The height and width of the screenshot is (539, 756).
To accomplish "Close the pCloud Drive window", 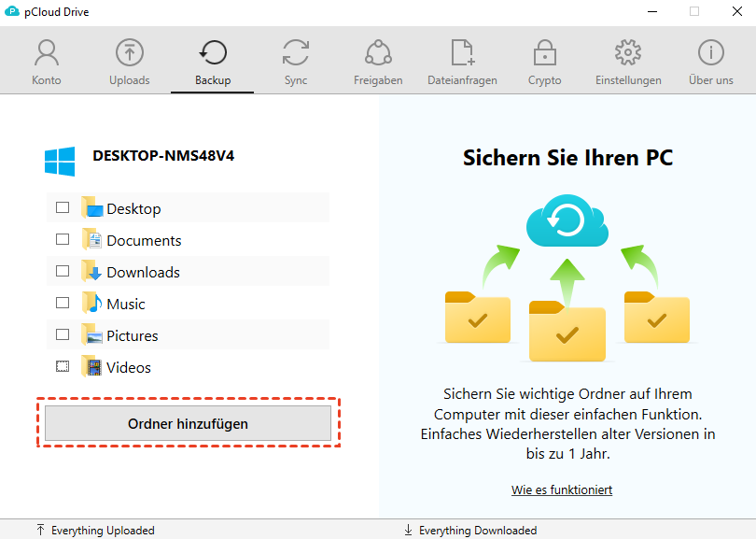I will pos(737,11).
